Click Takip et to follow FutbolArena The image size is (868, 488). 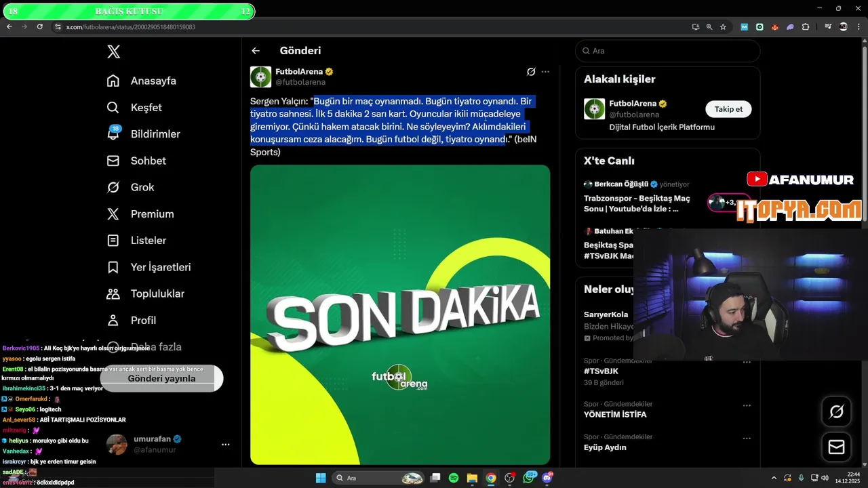(x=728, y=109)
